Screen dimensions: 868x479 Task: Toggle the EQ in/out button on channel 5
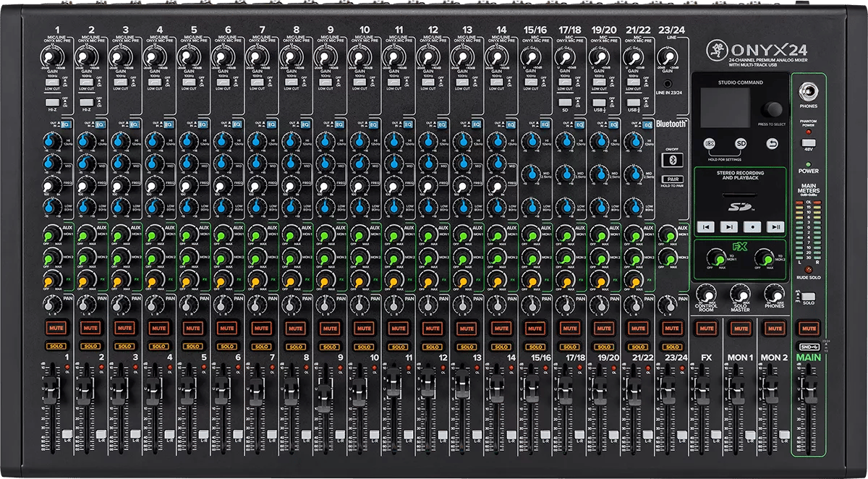203,125
